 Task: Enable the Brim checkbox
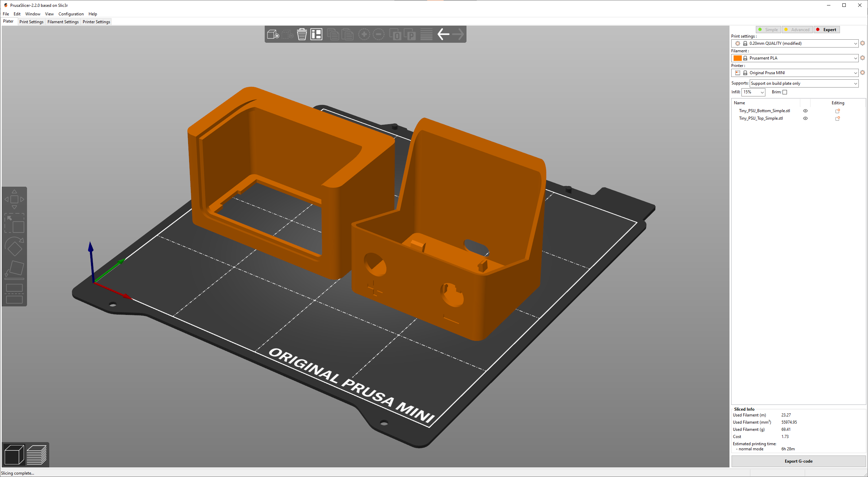(x=785, y=92)
